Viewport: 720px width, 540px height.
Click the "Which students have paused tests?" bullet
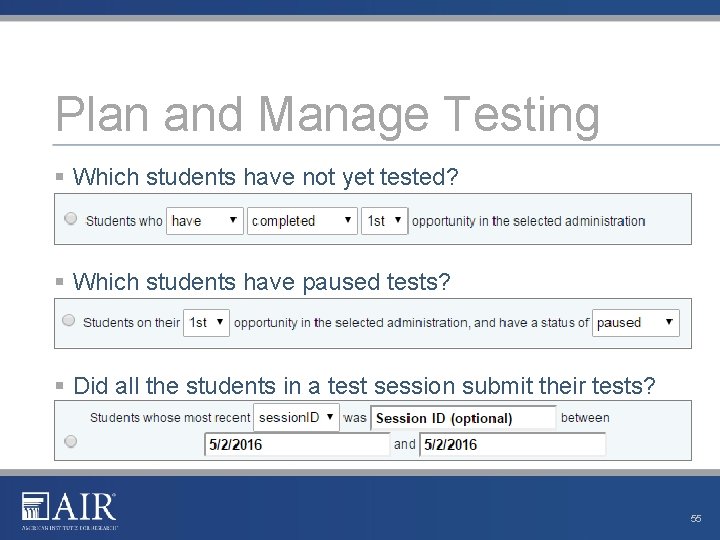(262, 282)
